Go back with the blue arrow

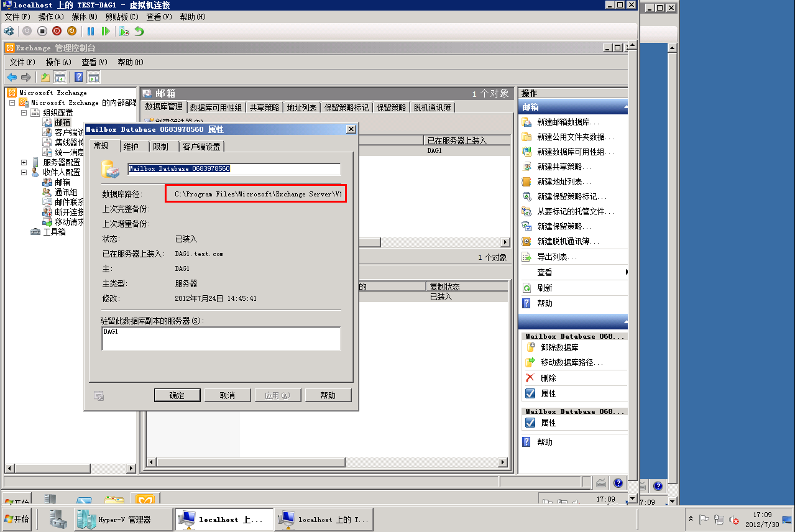click(x=12, y=77)
